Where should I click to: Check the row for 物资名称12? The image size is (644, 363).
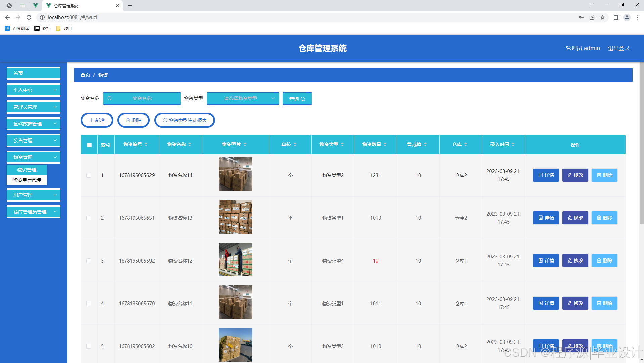pos(89,261)
